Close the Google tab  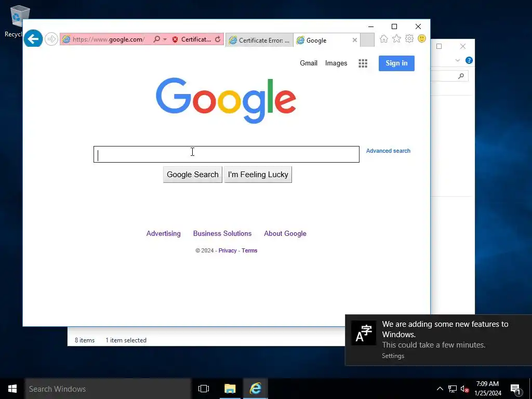[354, 40]
